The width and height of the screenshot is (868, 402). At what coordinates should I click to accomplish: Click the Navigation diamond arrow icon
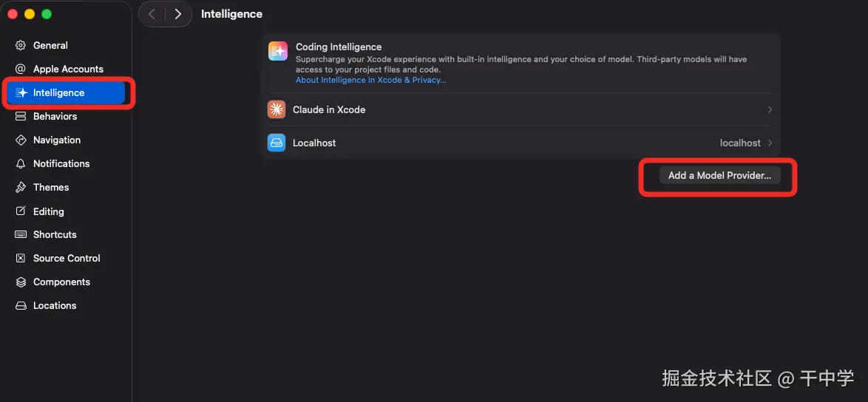click(x=21, y=140)
